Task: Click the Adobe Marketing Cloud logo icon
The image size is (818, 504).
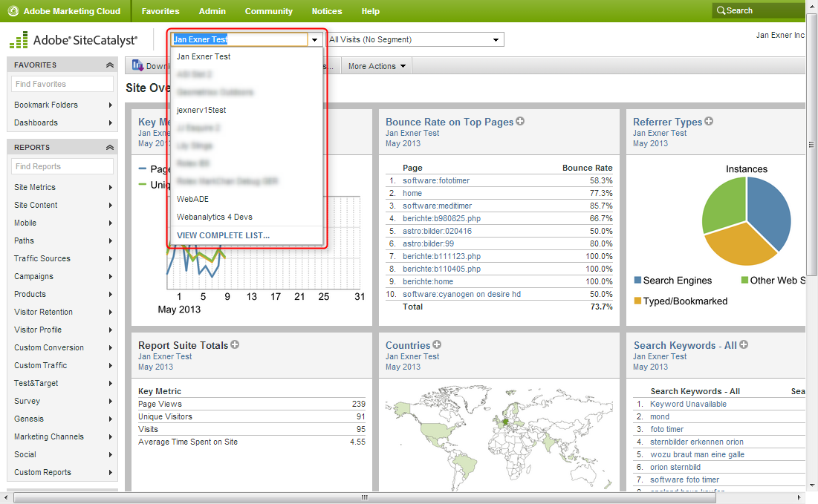Action: [13, 11]
